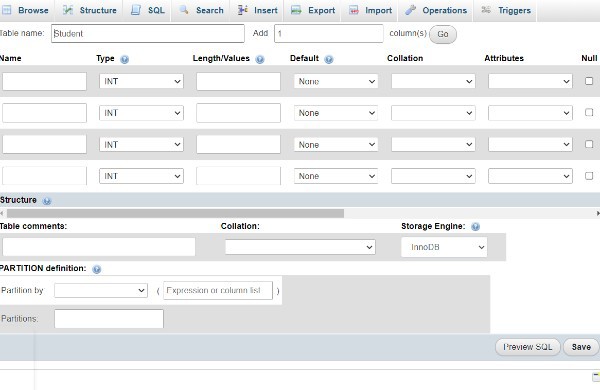Open help icon next to Default
Viewport: 600px width, 390px height.
point(329,59)
